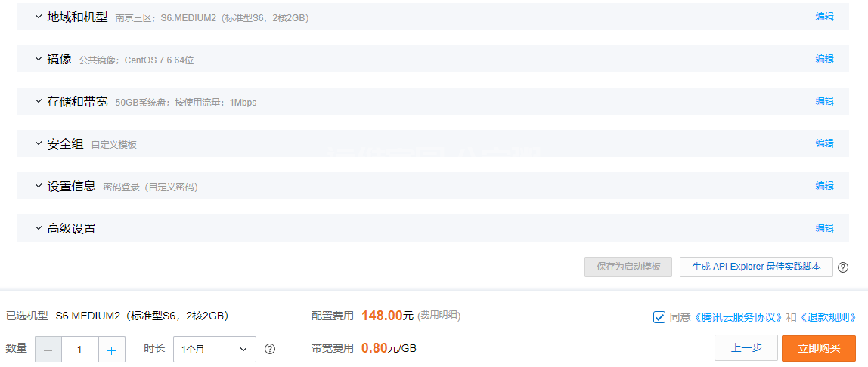The image size is (868, 367).
Task: Collapse the 镜像 section chevron
Action: point(39,59)
